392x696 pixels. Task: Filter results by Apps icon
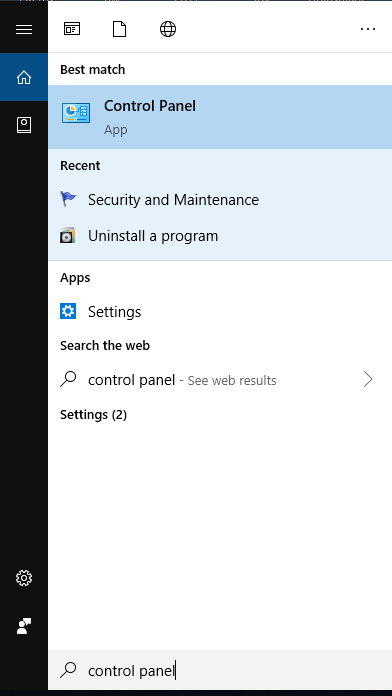[x=72, y=29]
